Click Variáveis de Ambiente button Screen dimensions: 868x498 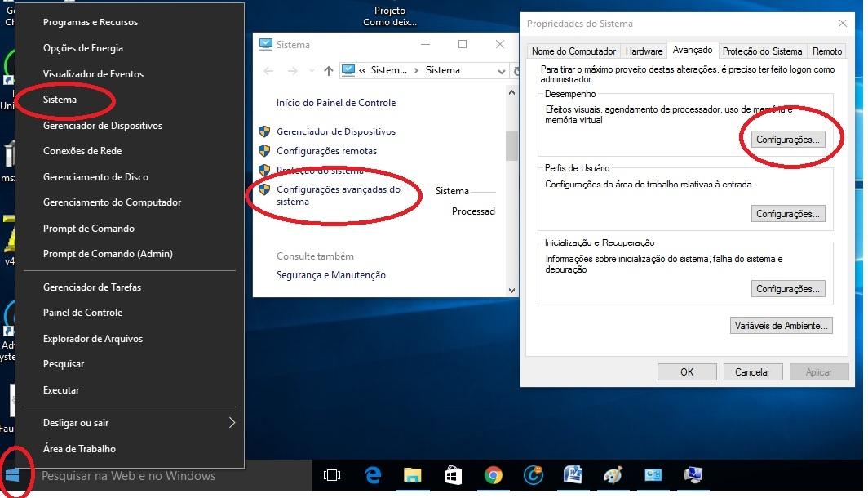click(782, 326)
